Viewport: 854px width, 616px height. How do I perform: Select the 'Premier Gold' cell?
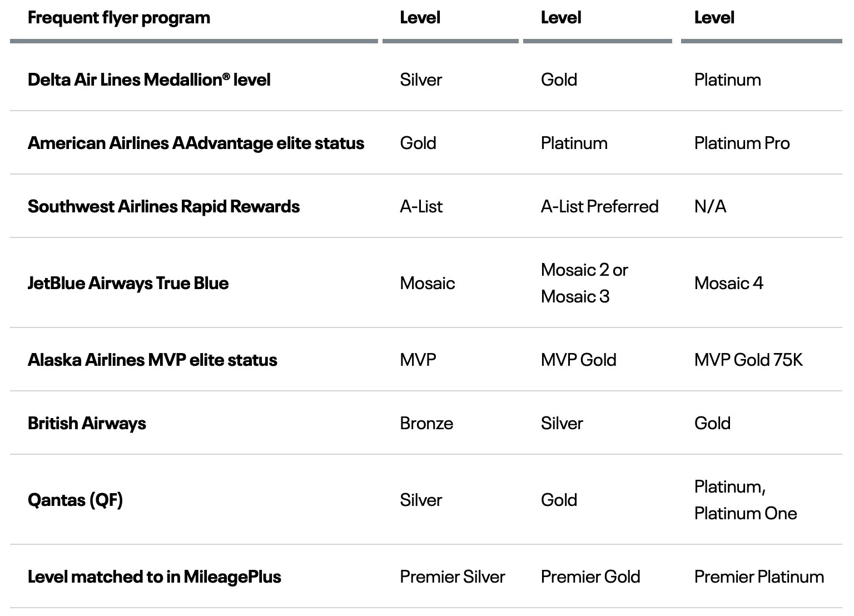click(590, 577)
